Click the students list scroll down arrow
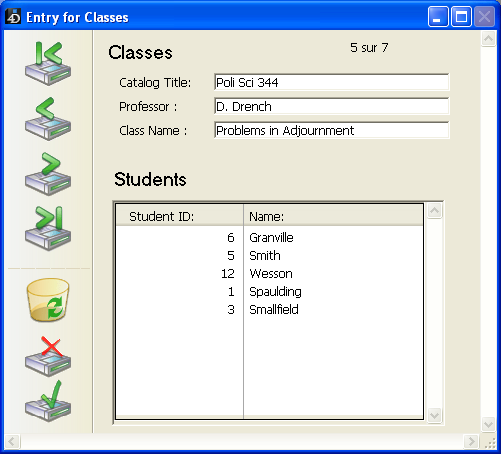501x454 pixels. pos(434,415)
